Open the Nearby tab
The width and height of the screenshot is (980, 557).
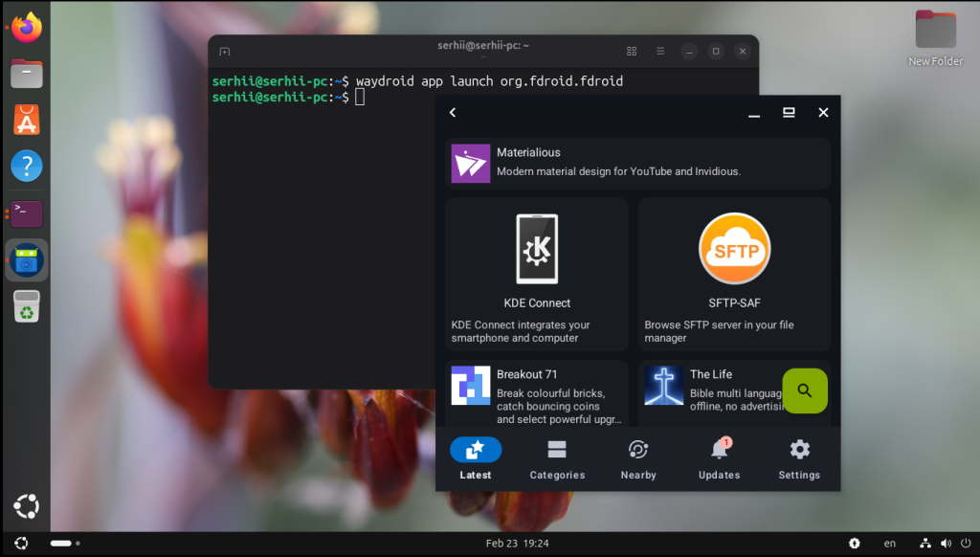[638, 458]
